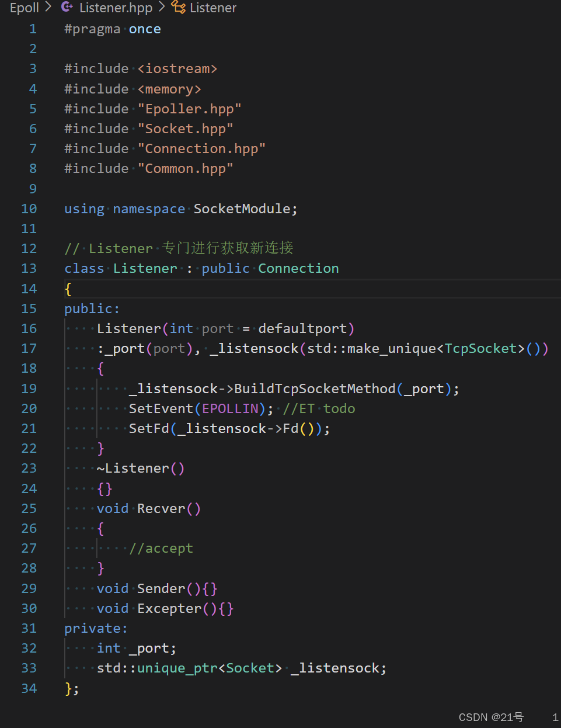The width and height of the screenshot is (561, 728).
Task: Click _listensock member on line 33
Action: pyautogui.click(x=334, y=668)
